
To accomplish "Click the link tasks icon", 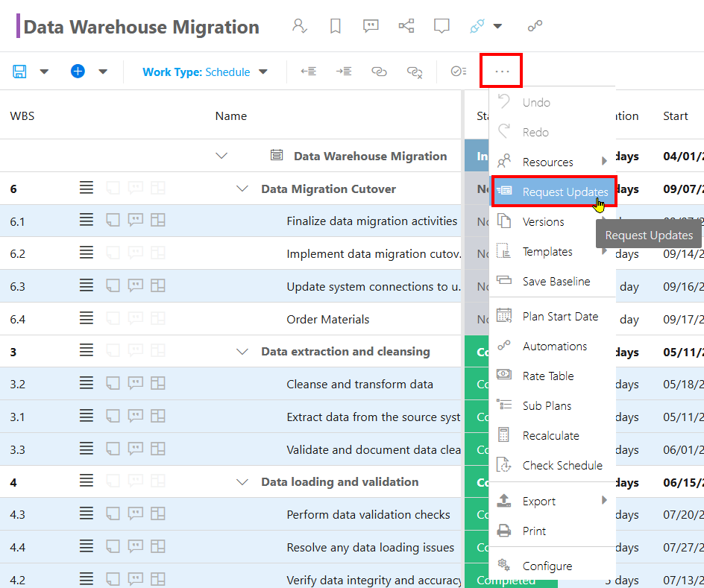I will coord(379,72).
